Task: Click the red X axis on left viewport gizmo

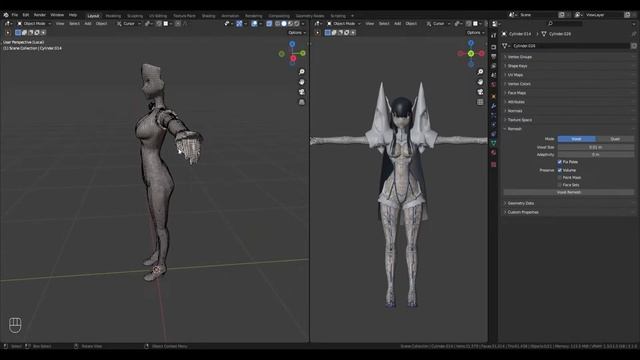Action: coord(293,59)
